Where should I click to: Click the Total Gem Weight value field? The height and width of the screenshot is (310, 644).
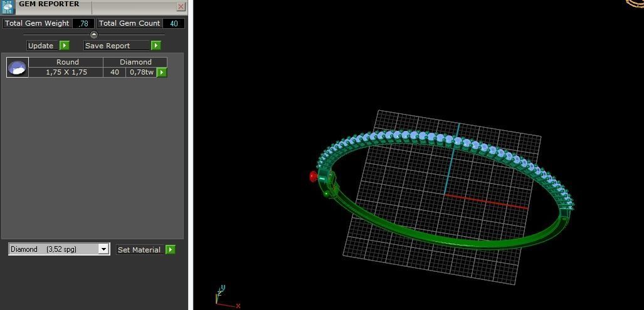point(83,23)
